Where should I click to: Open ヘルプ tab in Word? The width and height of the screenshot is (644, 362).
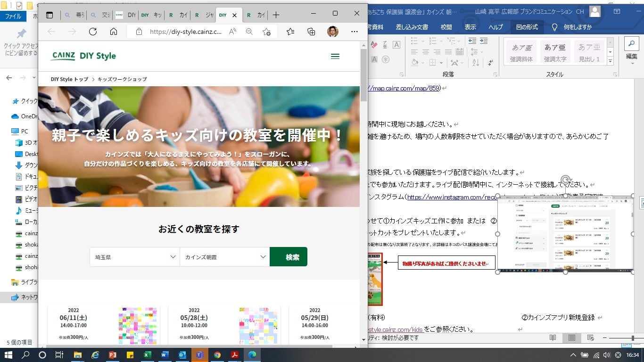[495, 27]
